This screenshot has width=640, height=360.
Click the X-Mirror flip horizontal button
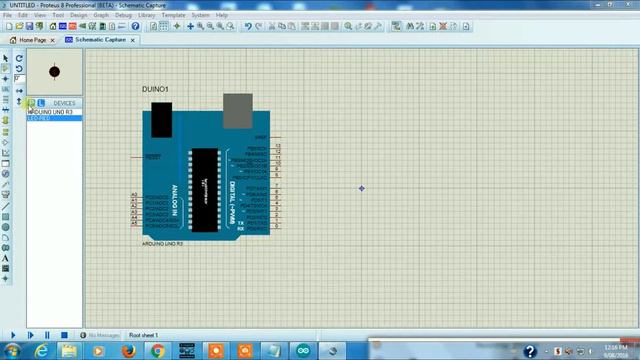19,91
